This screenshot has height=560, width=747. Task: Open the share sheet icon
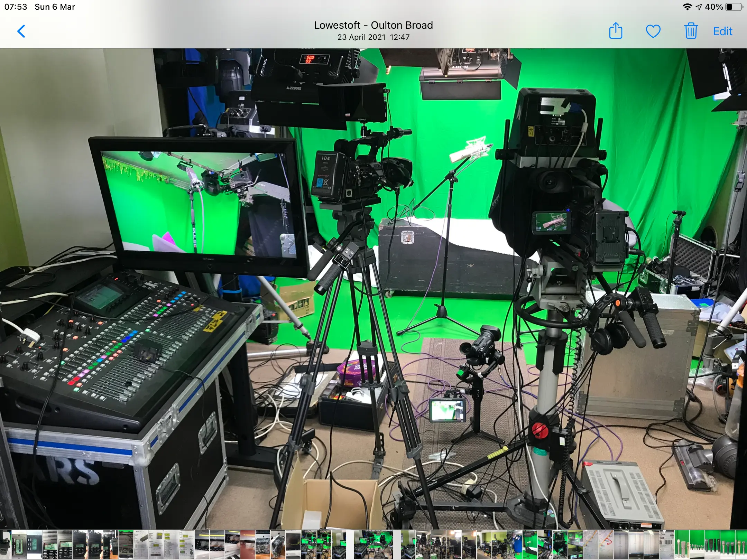click(x=616, y=31)
